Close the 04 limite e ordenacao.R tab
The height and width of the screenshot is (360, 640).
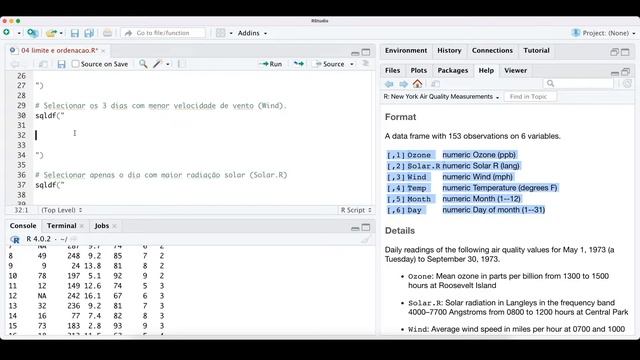click(x=103, y=51)
